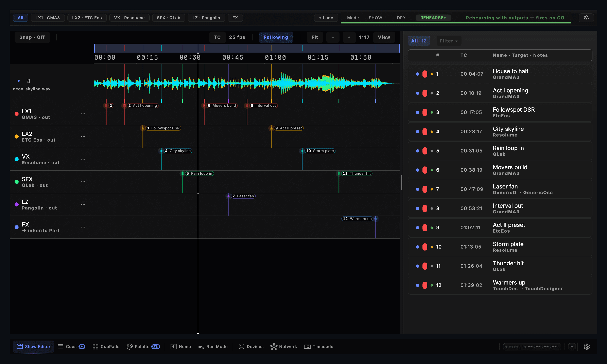Click the + Lane button
The image size is (607, 364).
(326, 18)
